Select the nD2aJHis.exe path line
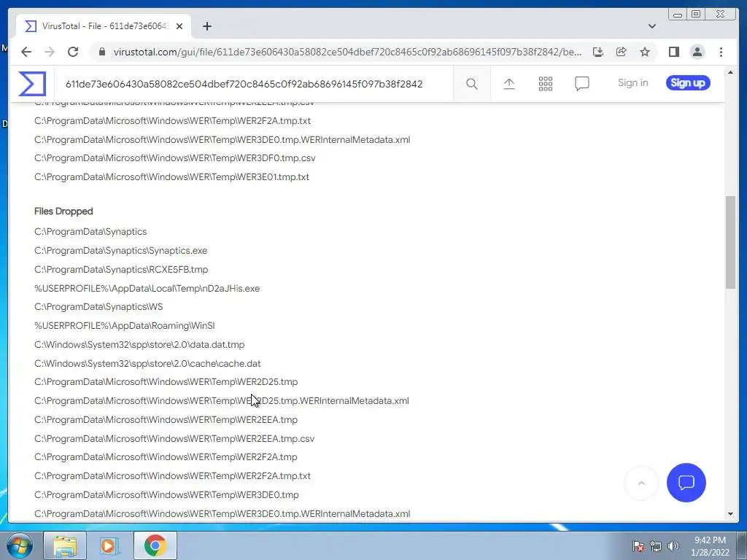The height and width of the screenshot is (560, 747). [147, 288]
